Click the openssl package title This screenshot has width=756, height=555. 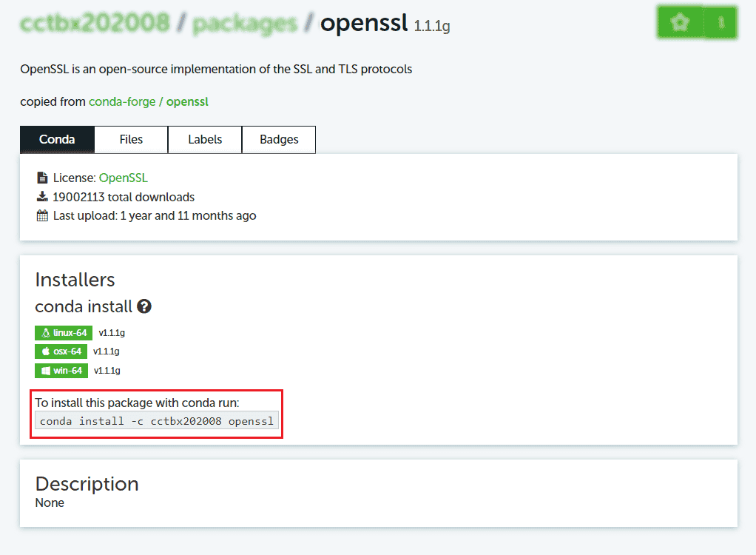pos(364,23)
